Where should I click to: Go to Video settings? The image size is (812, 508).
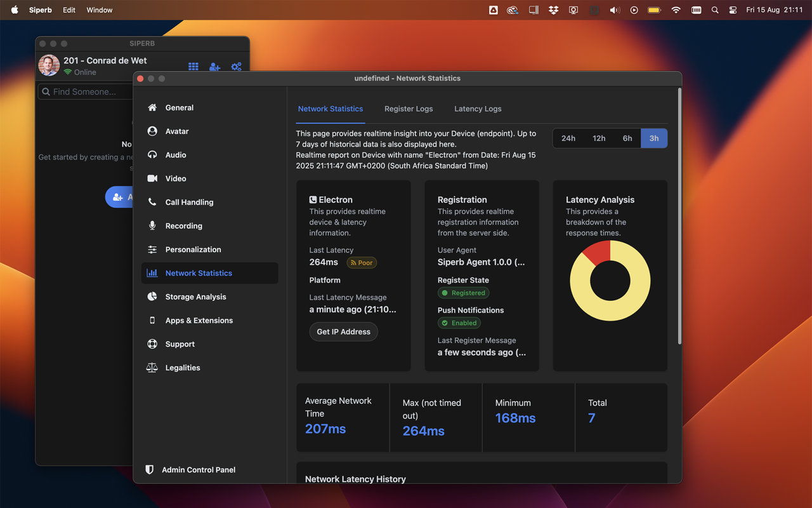[176, 178]
